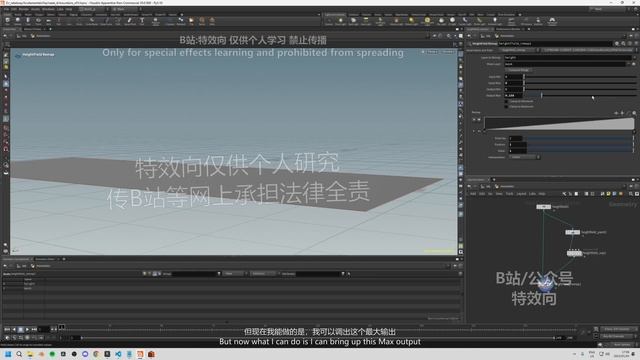Open the Interpolation dropdown under the ramp

coord(524,157)
